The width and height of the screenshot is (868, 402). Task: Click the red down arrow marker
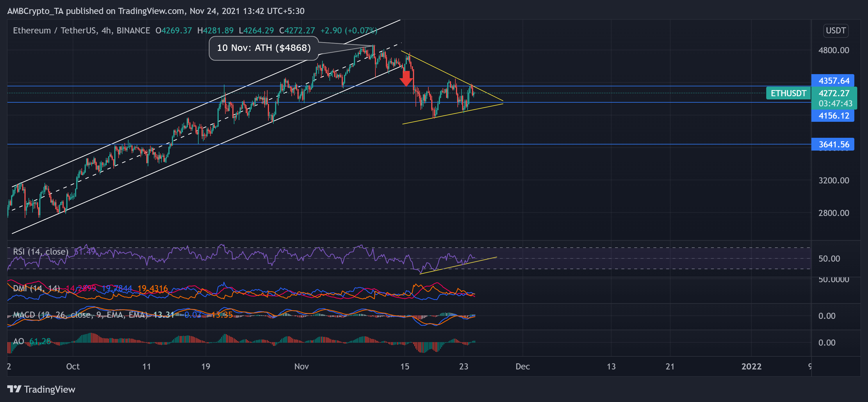[406, 78]
